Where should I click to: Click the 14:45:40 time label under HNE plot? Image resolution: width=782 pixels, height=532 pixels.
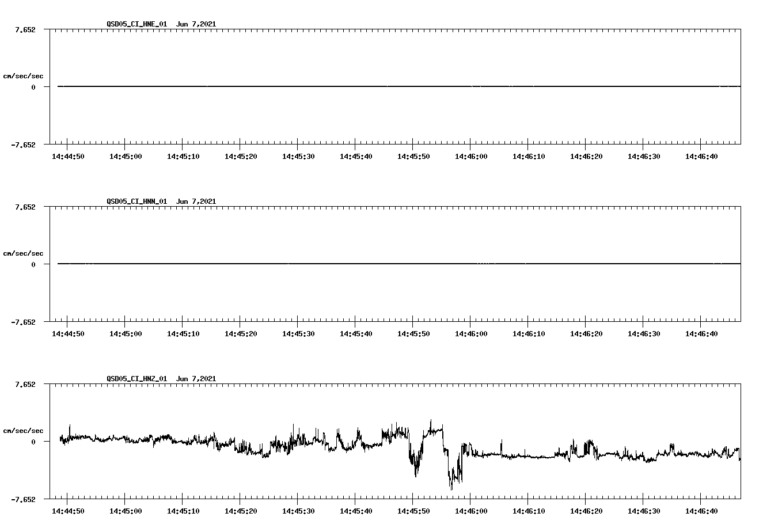coord(356,157)
